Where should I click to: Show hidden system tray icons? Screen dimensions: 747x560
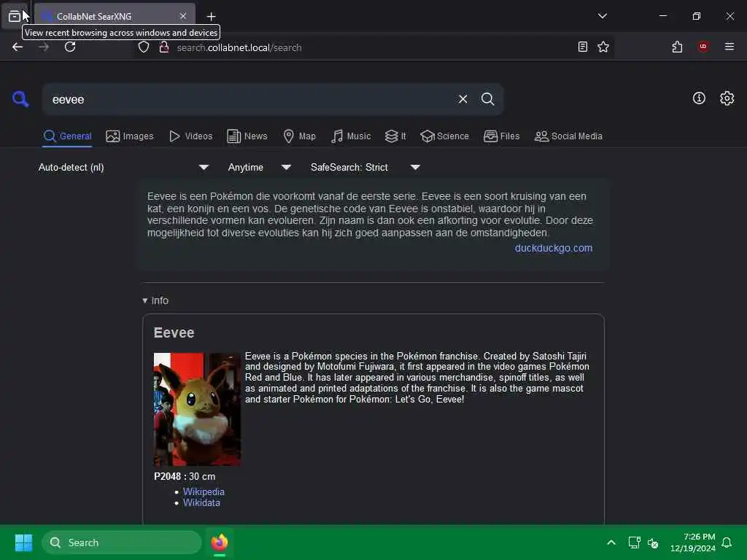(x=611, y=542)
